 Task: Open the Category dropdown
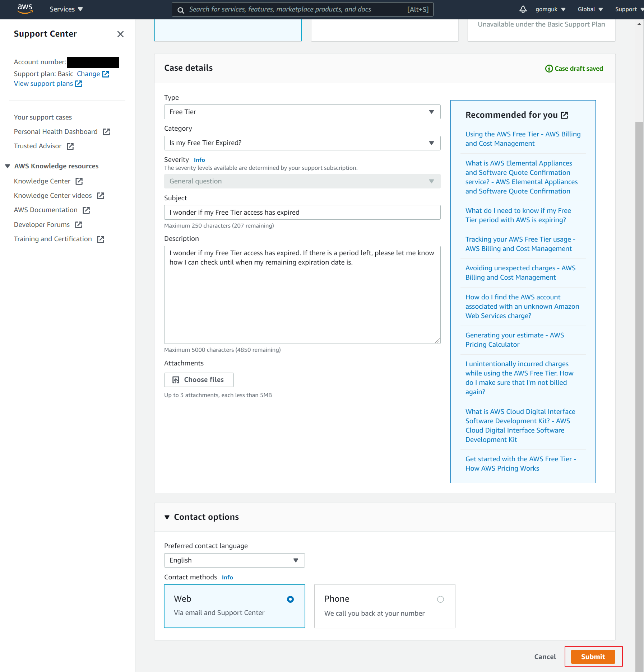click(x=302, y=143)
